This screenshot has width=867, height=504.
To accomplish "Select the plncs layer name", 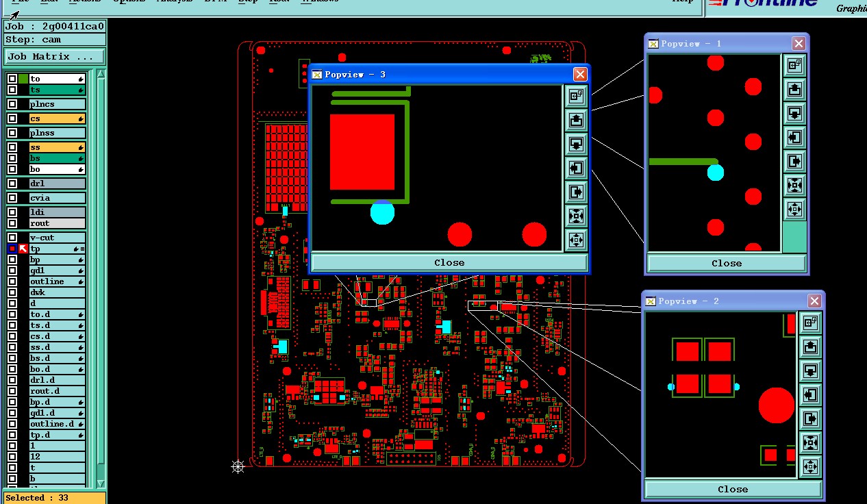I will [x=58, y=104].
